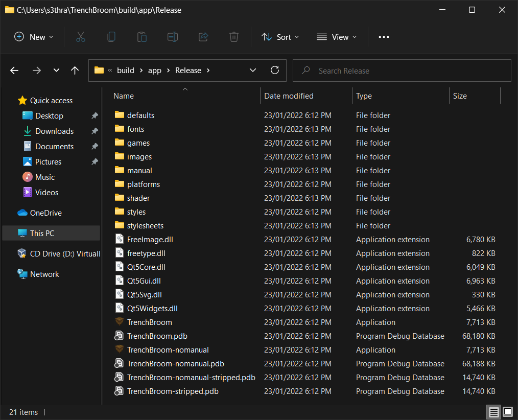Click the stylesheets folder icon
The width and height of the screenshot is (518, 420).
pyautogui.click(x=119, y=225)
